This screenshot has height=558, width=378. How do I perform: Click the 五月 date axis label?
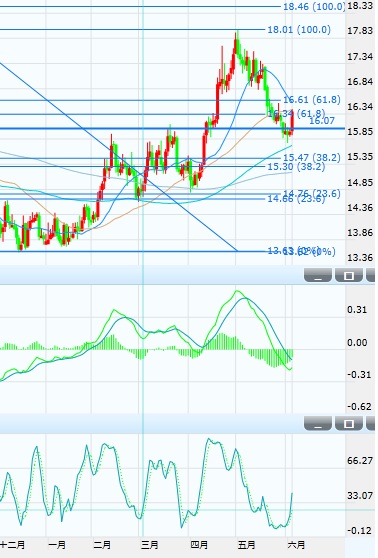click(246, 545)
